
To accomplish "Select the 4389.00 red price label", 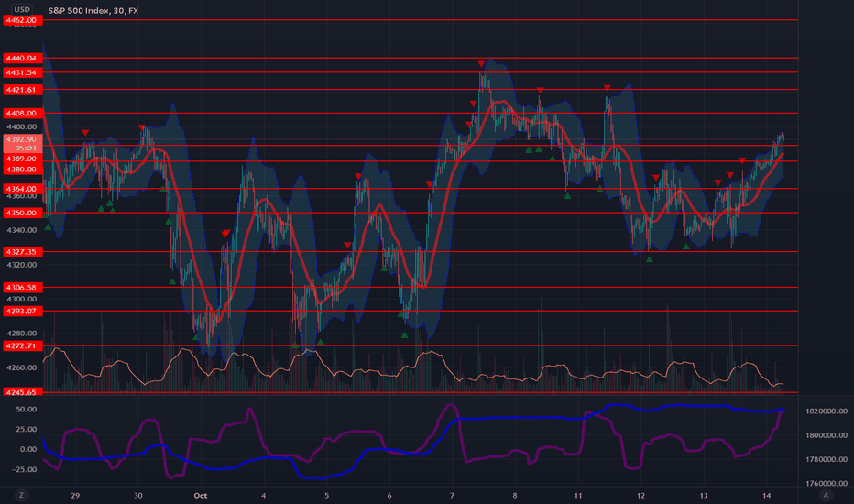I will (x=22, y=159).
